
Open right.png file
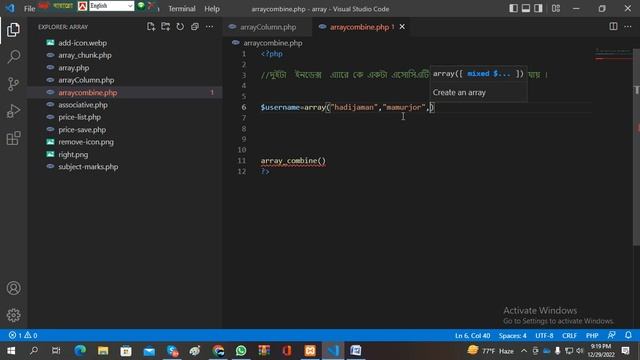pos(73,155)
